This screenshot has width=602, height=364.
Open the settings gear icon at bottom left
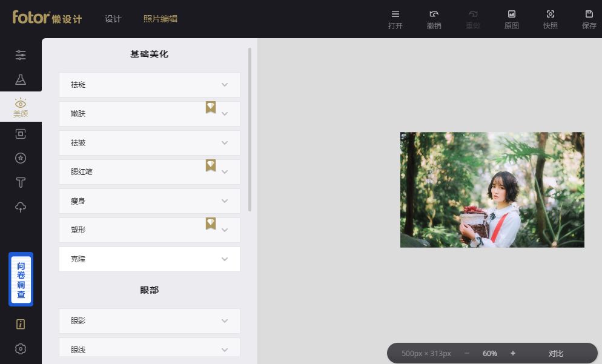[21, 349]
